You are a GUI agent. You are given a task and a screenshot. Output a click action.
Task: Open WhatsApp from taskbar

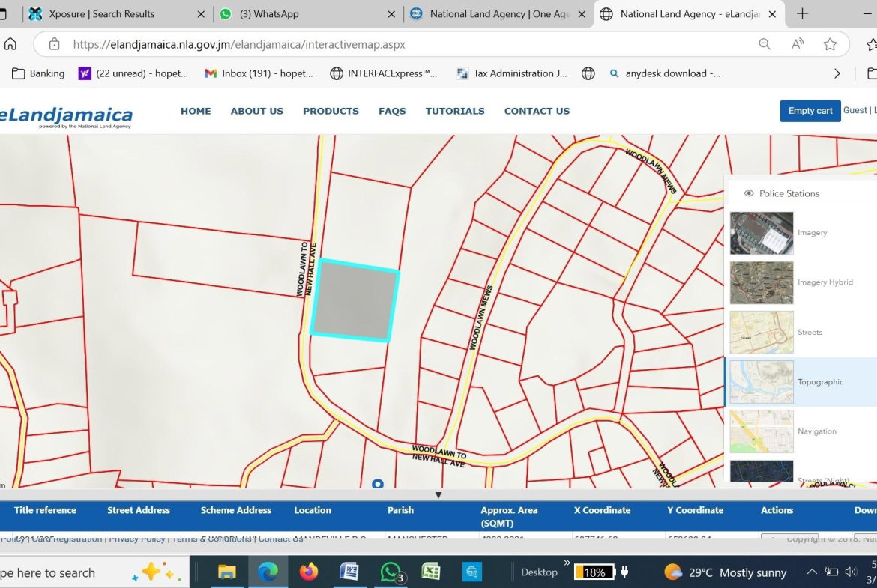tap(391, 572)
